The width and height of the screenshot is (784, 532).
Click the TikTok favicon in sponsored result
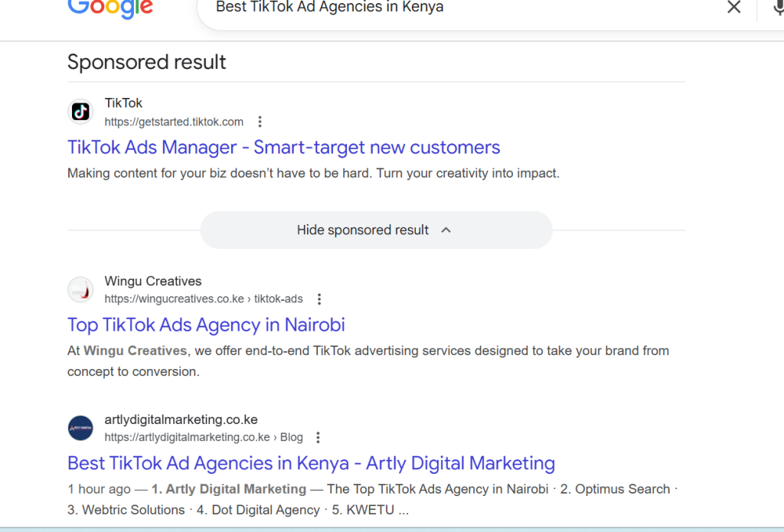pos(80,112)
